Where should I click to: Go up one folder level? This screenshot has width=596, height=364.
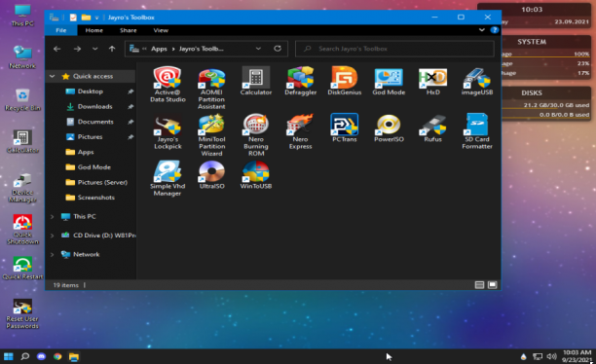(x=112, y=49)
